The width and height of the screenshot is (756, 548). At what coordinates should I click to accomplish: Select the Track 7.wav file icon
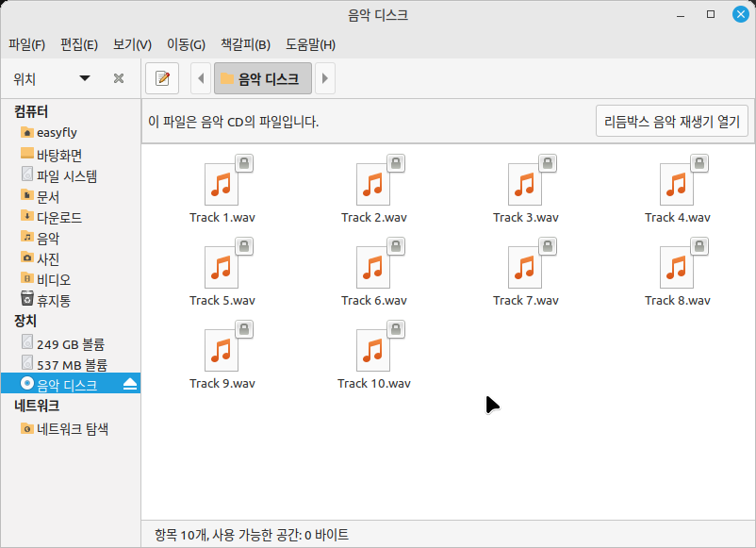tap(526, 267)
